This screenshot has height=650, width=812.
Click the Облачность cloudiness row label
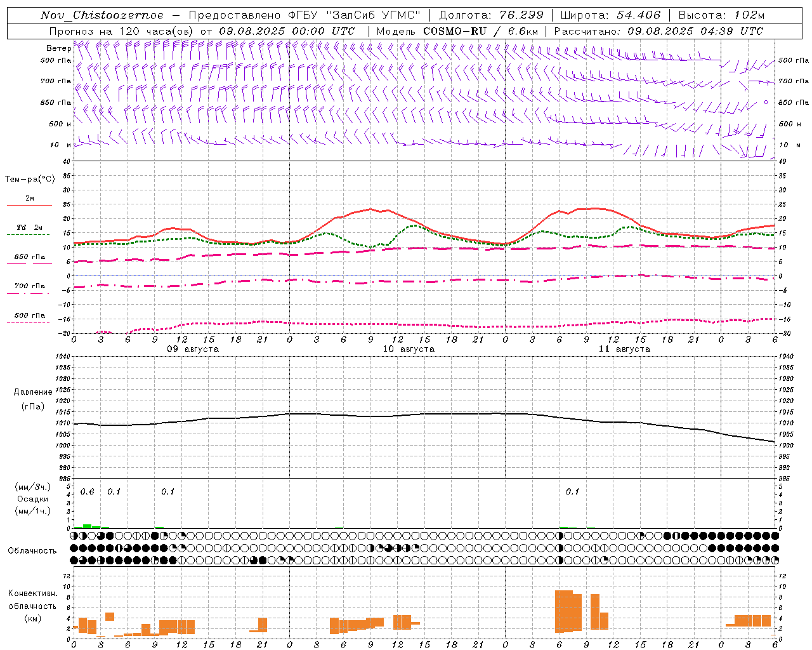coord(32,550)
